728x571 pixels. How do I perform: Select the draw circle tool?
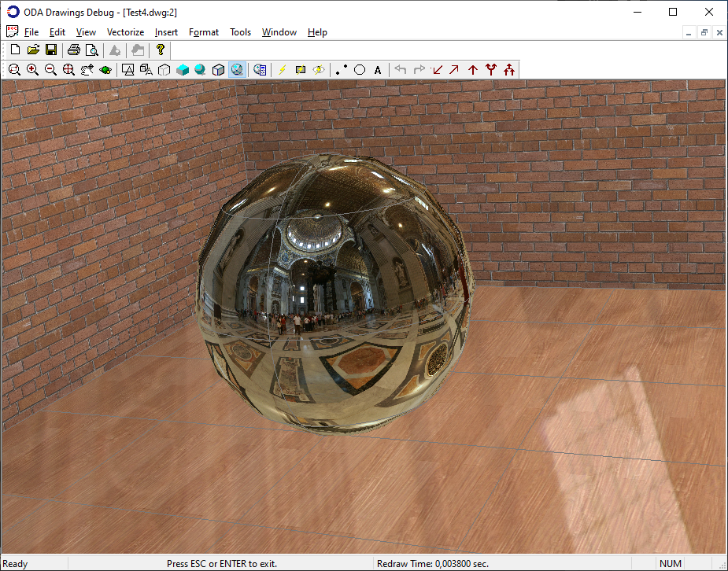360,70
